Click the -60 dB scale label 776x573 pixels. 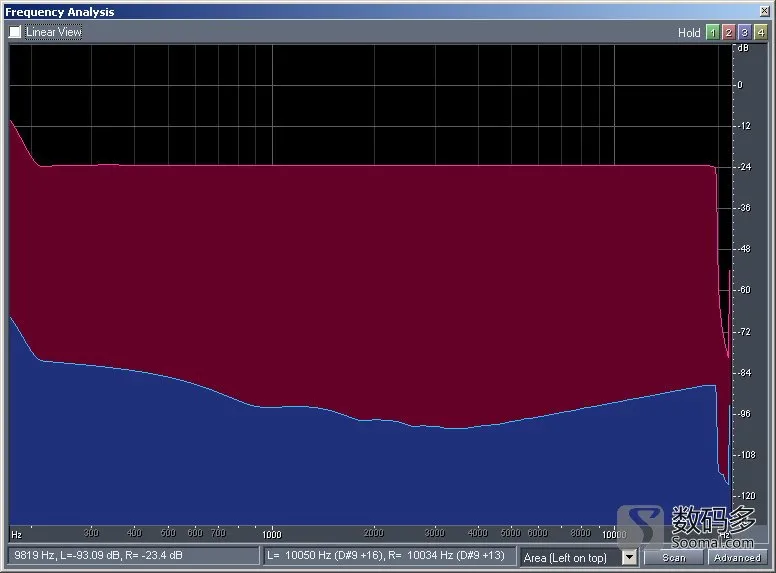click(744, 289)
